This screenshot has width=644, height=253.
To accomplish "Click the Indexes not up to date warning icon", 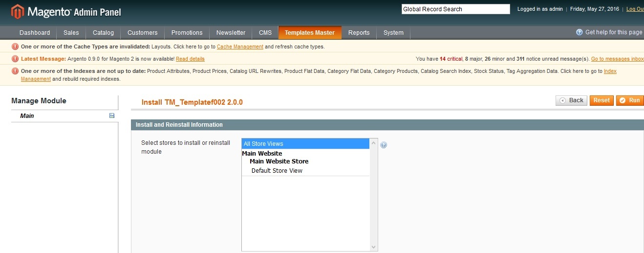I will pyautogui.click(x=15, y=71).
